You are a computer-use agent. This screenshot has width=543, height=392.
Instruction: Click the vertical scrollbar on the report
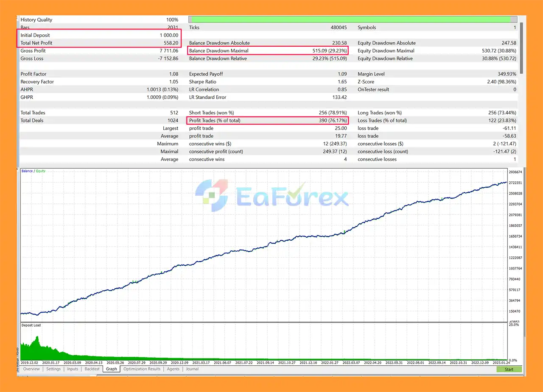coord(521,47)
